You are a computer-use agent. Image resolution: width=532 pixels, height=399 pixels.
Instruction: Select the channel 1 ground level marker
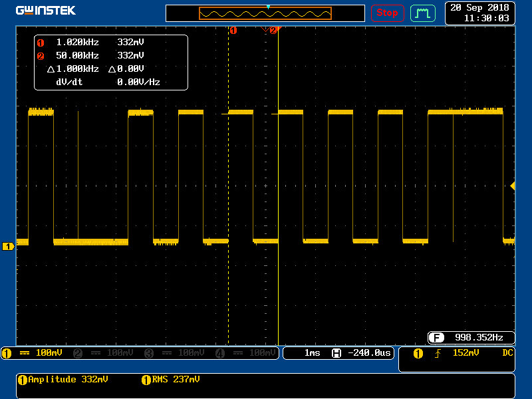click(x=8, y=247)
